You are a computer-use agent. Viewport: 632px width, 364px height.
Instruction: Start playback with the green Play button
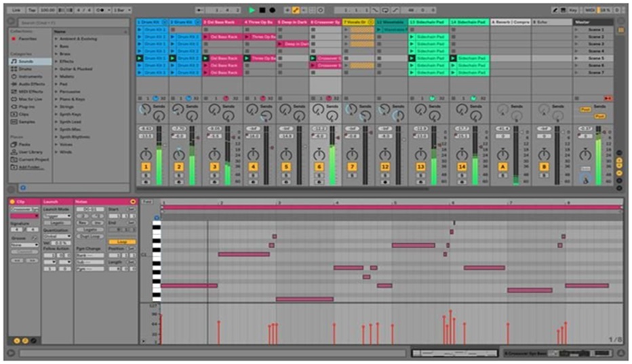pos(252,10)
